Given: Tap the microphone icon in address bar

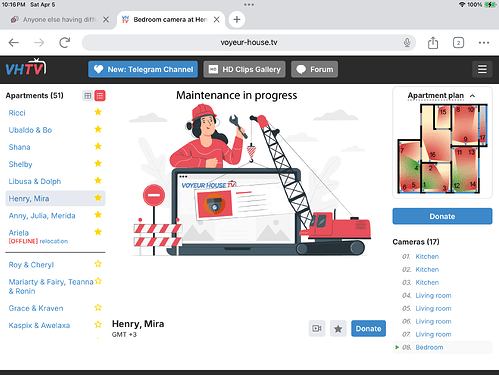Looking at the screenshot, I should click(x=407, y=42).
